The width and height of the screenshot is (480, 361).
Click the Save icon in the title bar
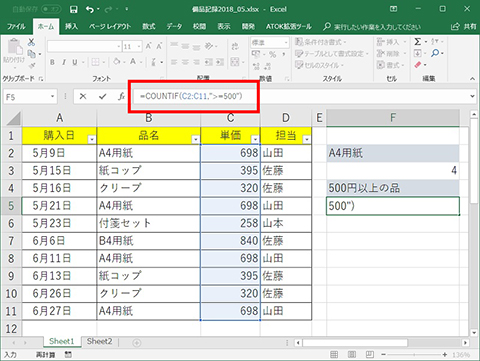click(x=74, y=9)
